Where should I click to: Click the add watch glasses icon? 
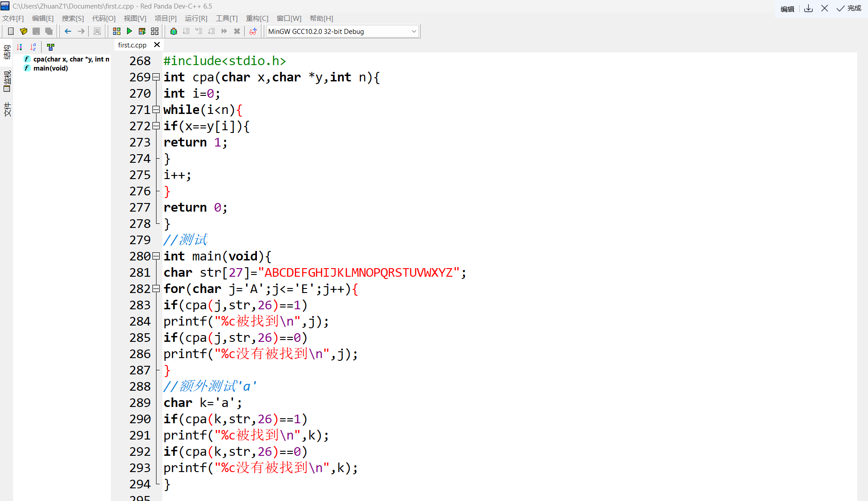click(x=253, y=31)
